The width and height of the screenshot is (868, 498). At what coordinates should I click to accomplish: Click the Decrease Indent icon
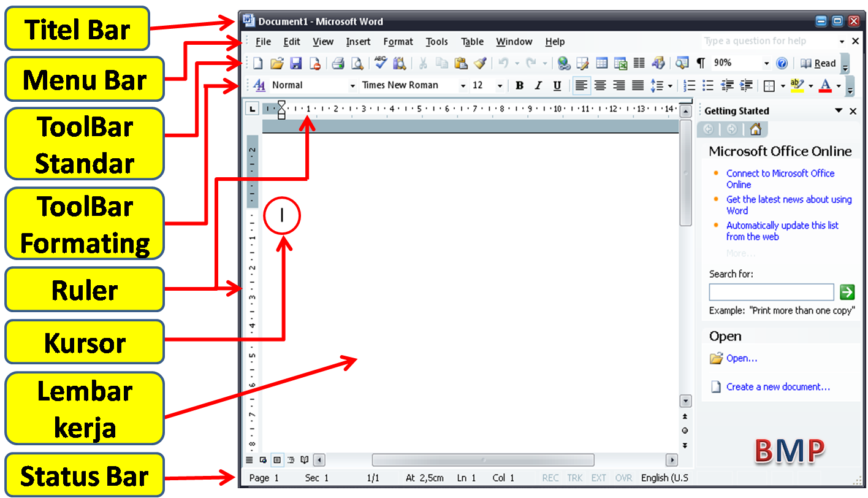point(728,85)
